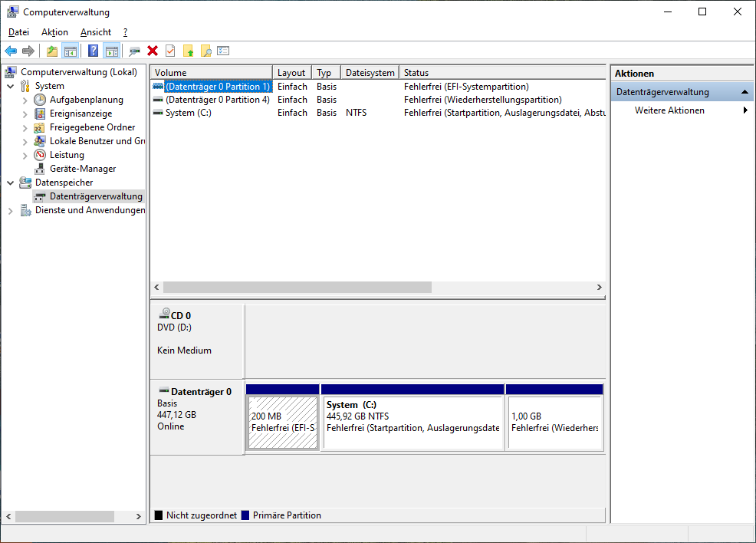
Task: Click the Ereignisanzeige icon in tree
Action: [x=40, y=114]
